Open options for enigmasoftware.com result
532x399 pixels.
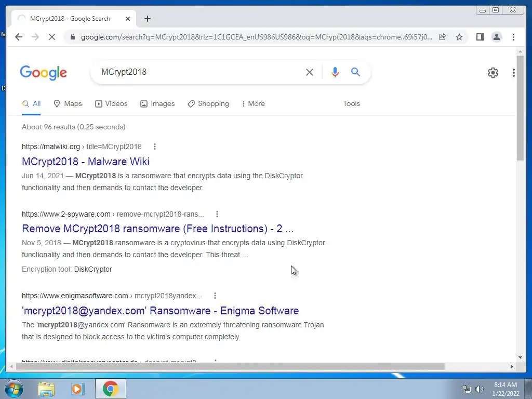tap(215, 296)
